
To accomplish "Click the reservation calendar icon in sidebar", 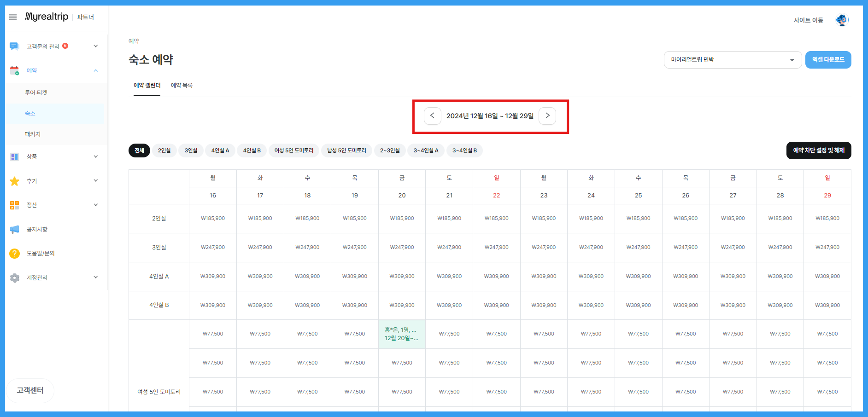I will click(14, 70).
